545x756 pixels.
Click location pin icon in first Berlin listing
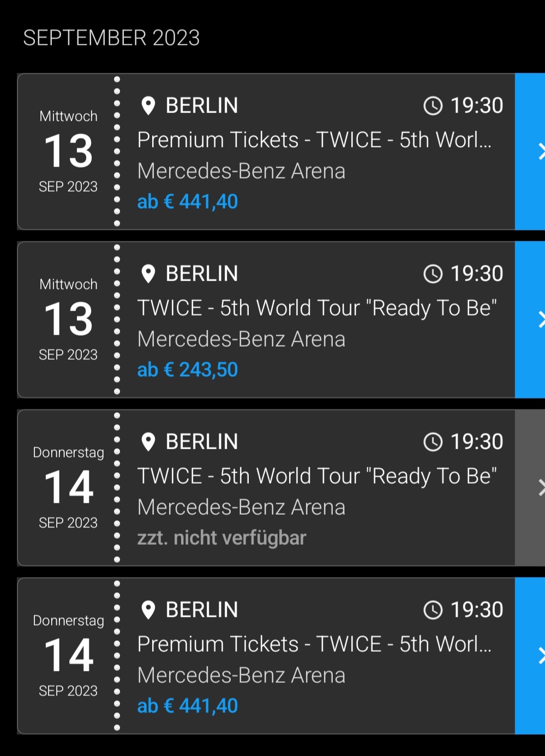[x=148, y=105]
